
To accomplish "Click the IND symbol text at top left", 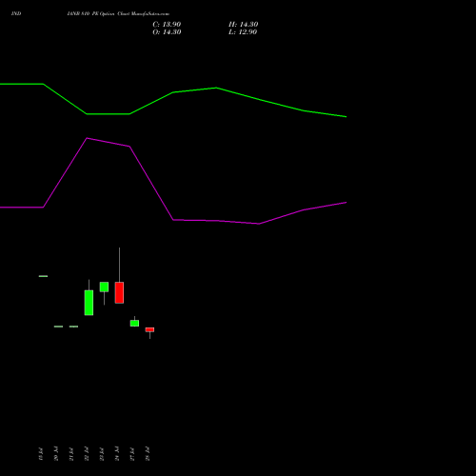I will click(x=16, y=13).
